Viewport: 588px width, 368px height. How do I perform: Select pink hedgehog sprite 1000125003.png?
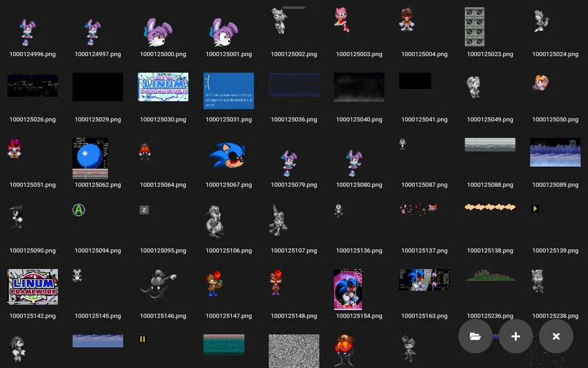coord(342,20)
